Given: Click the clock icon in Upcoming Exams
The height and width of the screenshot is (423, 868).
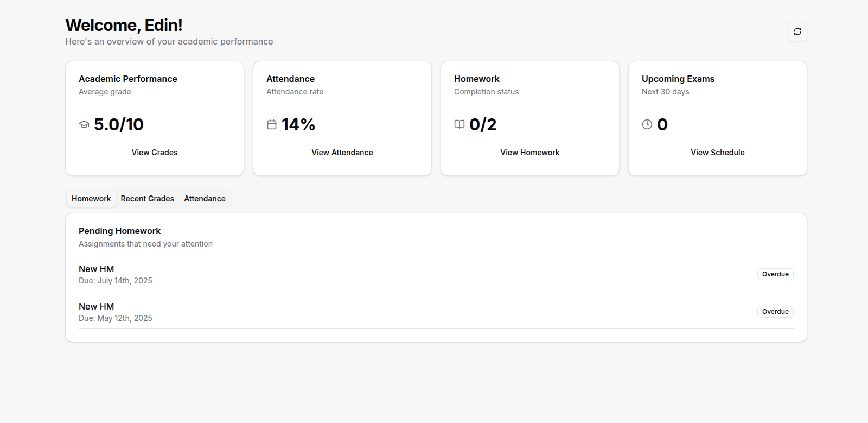Looking at the screenshot, I should click(647, 124).
